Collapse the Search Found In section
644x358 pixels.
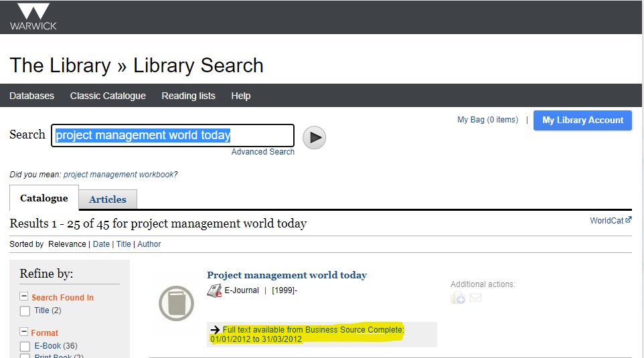pos(24,297)
